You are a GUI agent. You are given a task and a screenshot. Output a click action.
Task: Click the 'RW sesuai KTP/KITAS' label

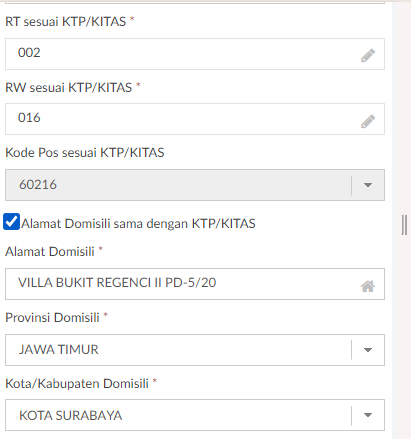pyautogui.click(x=69, y=87)
